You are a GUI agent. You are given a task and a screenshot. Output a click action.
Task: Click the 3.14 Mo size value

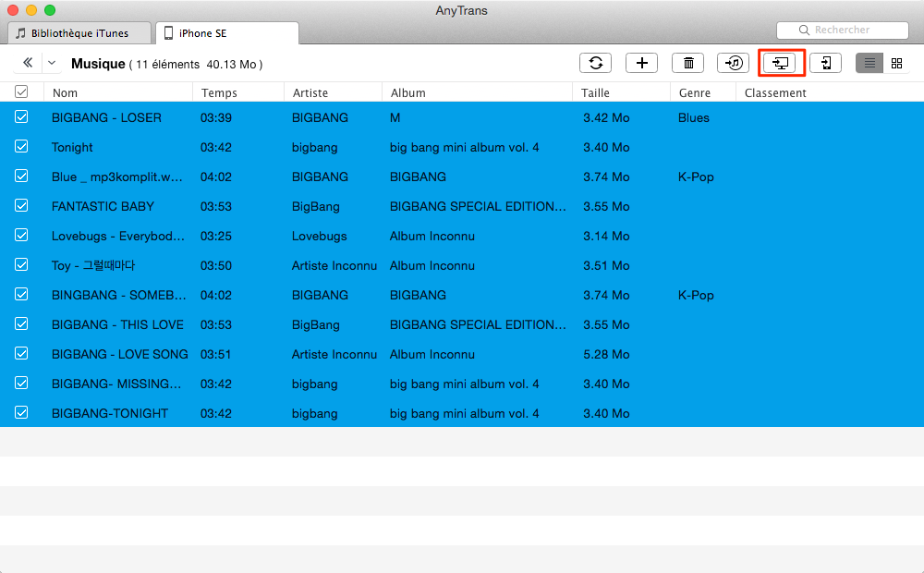pyautogui.click(x=606, y=236)
